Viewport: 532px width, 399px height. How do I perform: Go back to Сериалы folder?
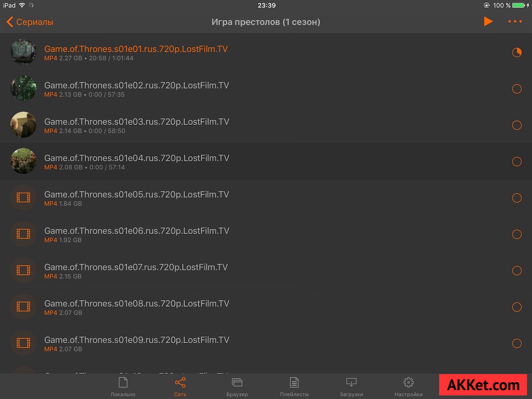(30, 22)
